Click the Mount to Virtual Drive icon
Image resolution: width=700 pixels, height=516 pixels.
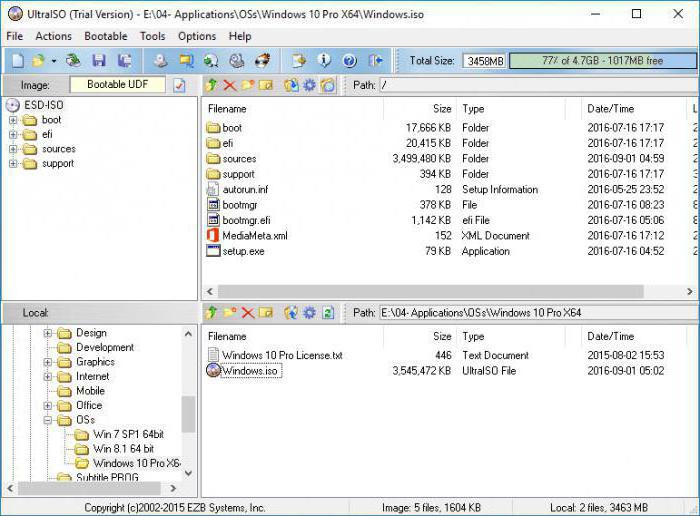tap(237, 61)
